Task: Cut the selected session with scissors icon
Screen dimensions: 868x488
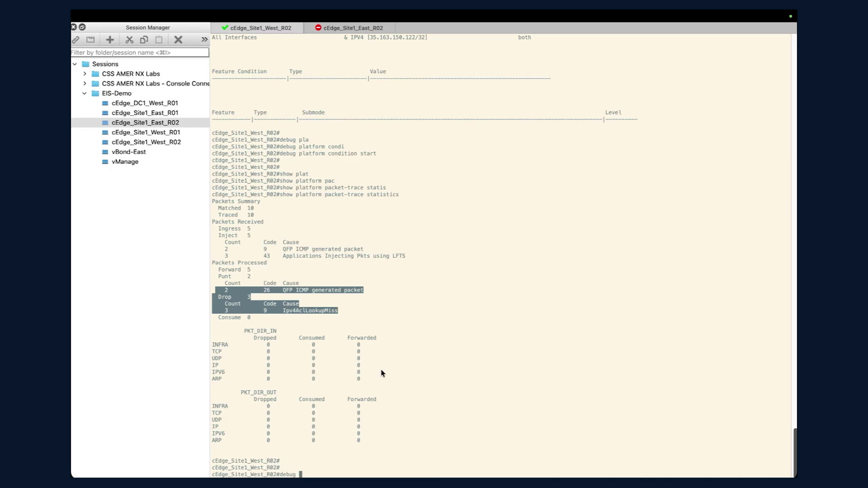Action: click(x=129, y=40)
